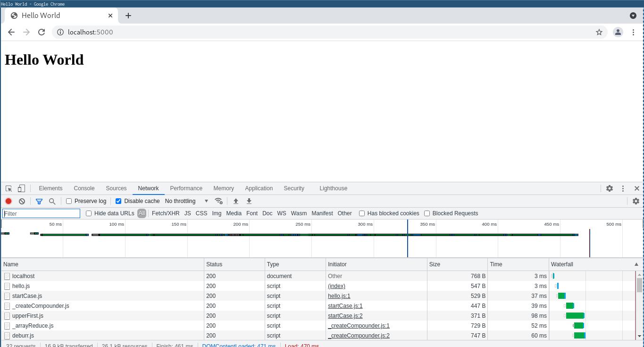644x347 pixels.
Task: Close the Hello World tab
Action: pyautogui.click(x=110, y=16)
